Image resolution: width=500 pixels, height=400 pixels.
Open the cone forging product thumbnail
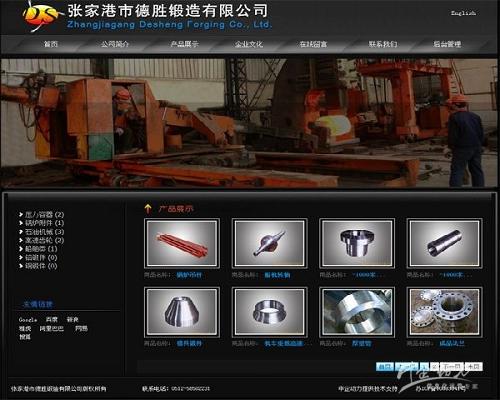(182, 312)
